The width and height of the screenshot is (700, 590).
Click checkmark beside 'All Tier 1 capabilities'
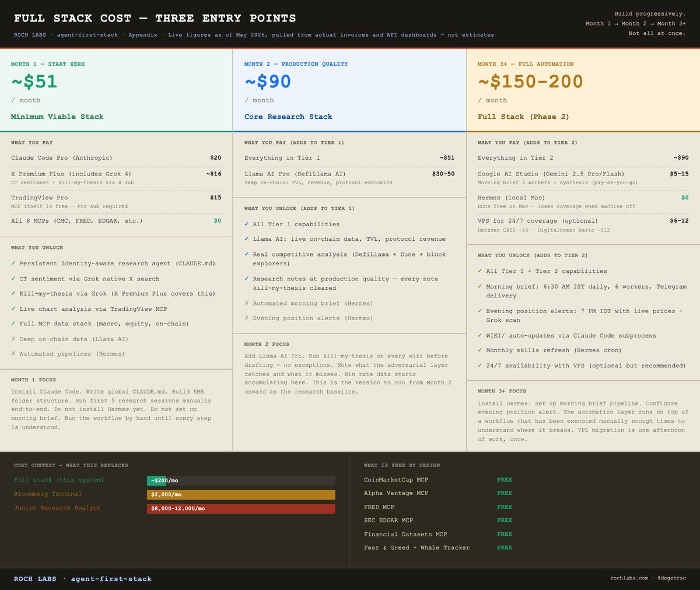[247, 224]
